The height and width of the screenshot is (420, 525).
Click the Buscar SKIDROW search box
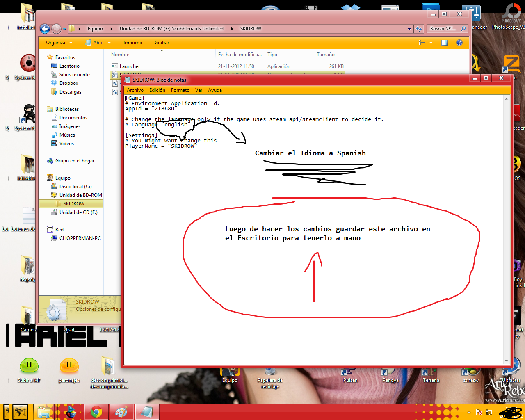coord(447,29)
